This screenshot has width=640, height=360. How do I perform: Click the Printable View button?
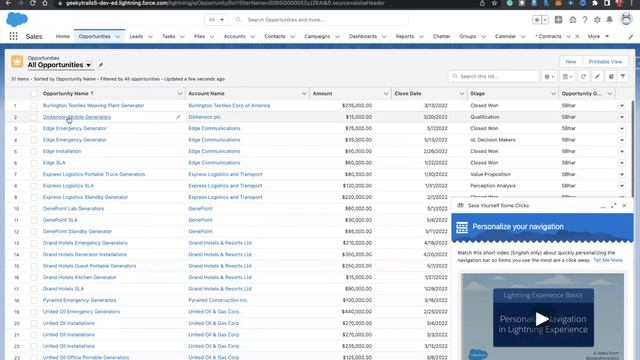tap(605, 62)
